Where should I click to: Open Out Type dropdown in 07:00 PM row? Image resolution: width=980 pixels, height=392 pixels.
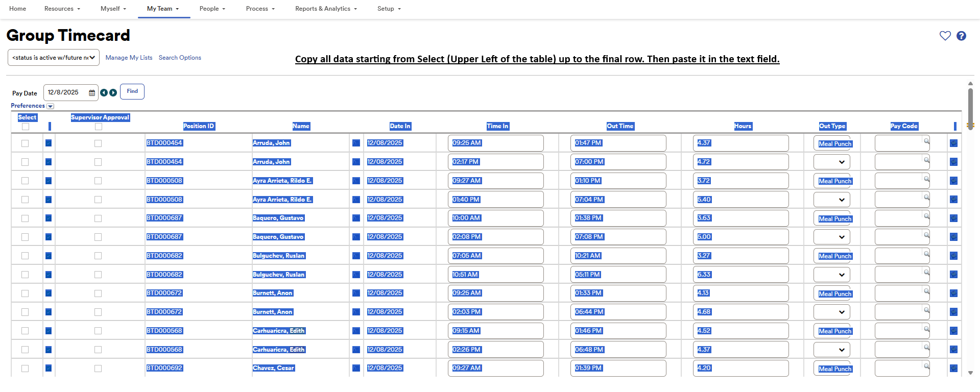coord(832,162)
